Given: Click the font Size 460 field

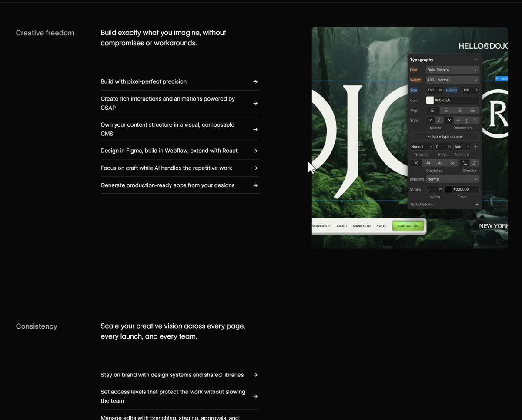Looking at the screenshot, I should (x=434, y=90).
